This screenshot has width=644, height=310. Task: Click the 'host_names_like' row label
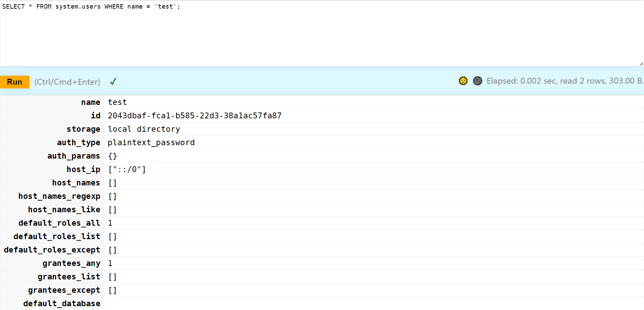64,210
